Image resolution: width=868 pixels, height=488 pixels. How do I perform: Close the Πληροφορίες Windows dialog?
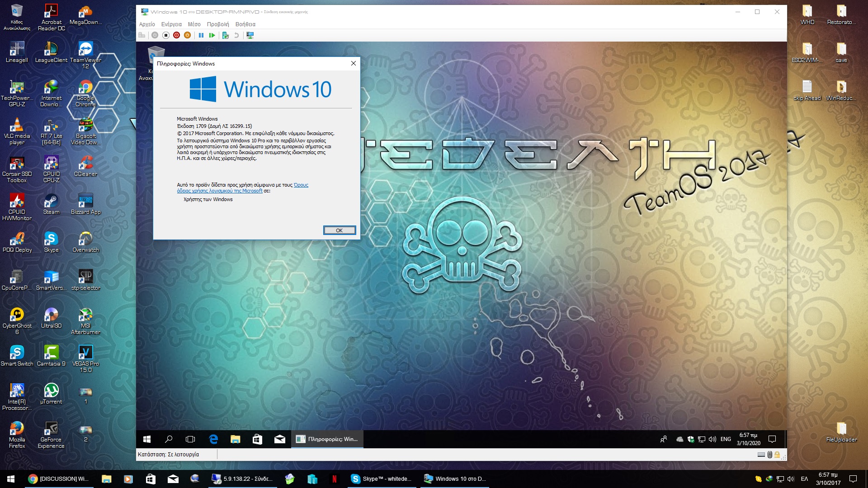pos(354,63)
